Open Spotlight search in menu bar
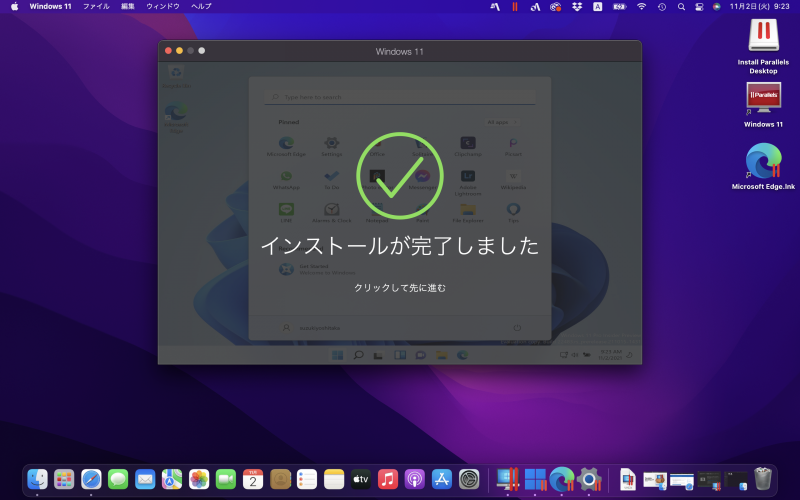This screenshot has height=500, width=800. (681, 7)
